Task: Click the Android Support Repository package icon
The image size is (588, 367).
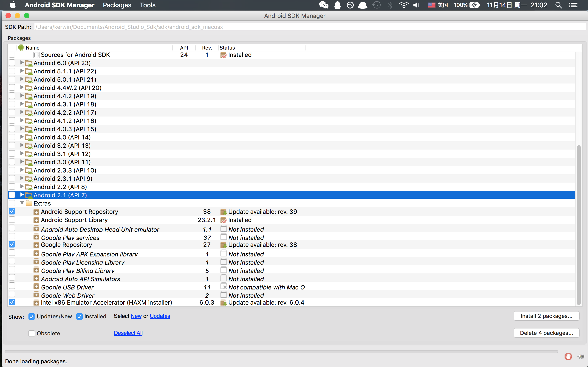Action: pyautogui.click(x=36, y=212)
